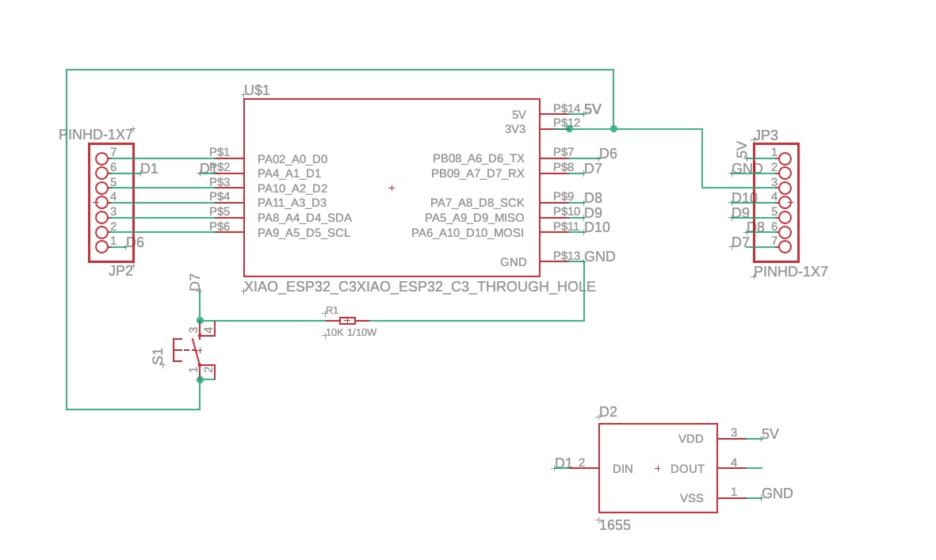
Task: Select the PA5_A9_D9_MISO pin label
Action: click(x=475, y=218)
